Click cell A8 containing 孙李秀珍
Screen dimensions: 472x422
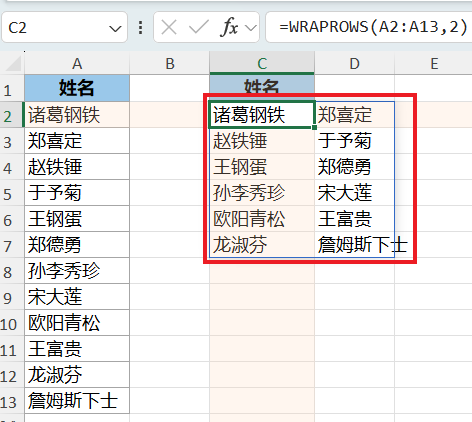click(77, 271)
